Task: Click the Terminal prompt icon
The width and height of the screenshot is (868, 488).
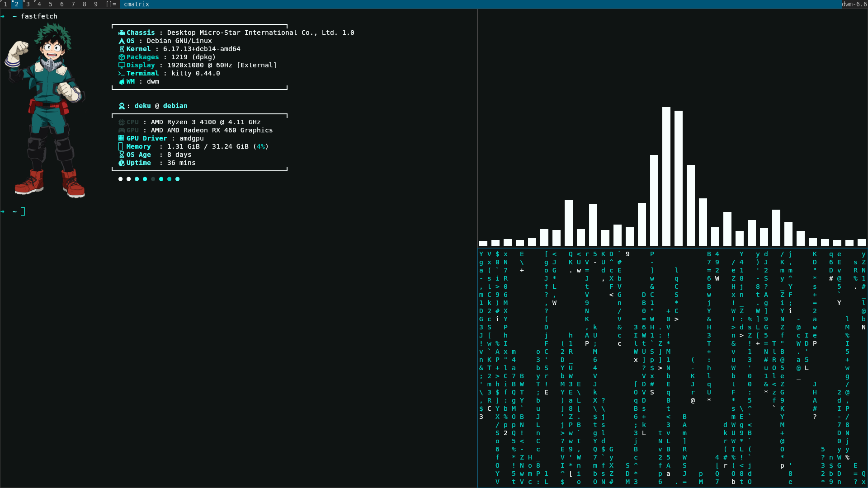Action: (122, 74)
